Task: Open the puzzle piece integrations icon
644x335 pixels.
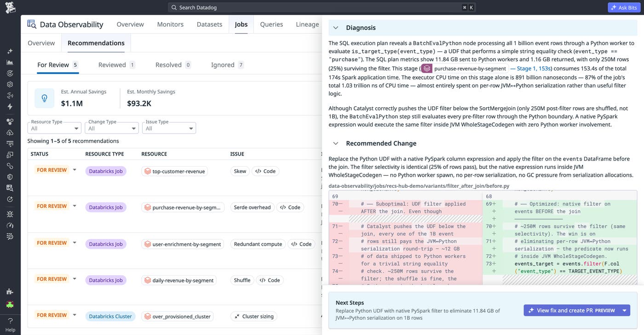Action: coord(10,292)
